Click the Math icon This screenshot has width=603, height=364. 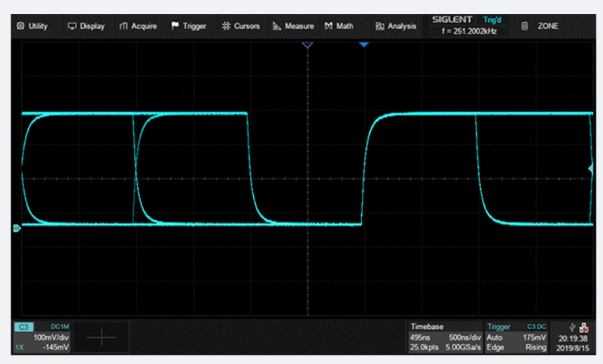(x=329, y=26)
